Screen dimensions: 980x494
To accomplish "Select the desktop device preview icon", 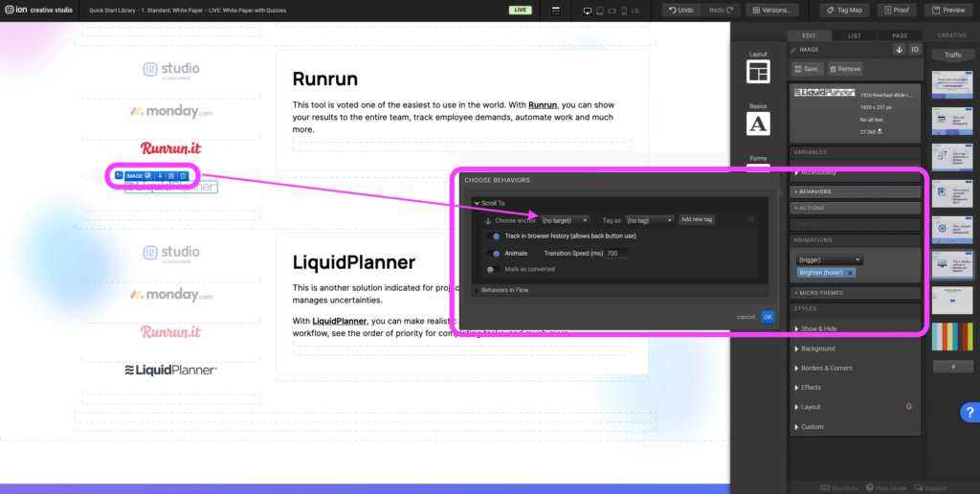I will [588, 11].
